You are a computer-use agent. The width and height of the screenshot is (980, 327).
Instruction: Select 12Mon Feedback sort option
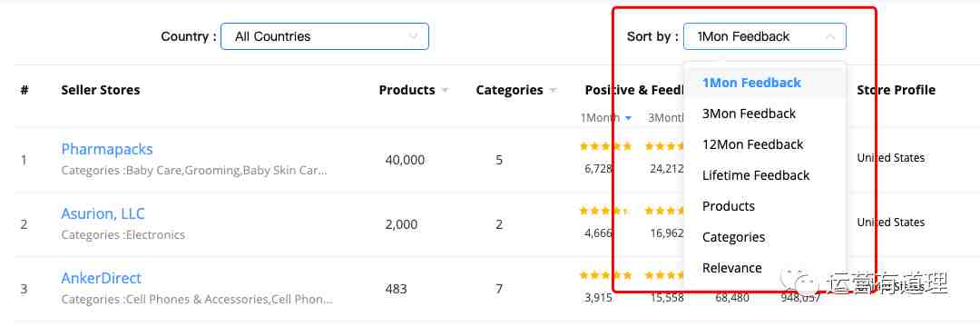(x=752, y=144)
